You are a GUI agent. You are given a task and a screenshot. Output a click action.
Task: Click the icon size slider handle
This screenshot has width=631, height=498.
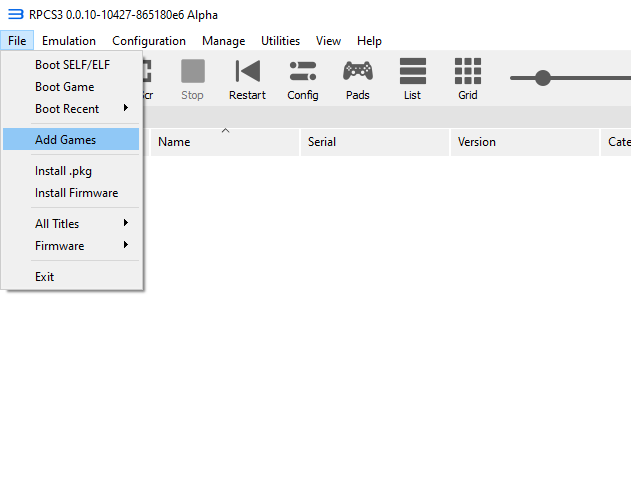pyautogui.click(x=542, y=78)
